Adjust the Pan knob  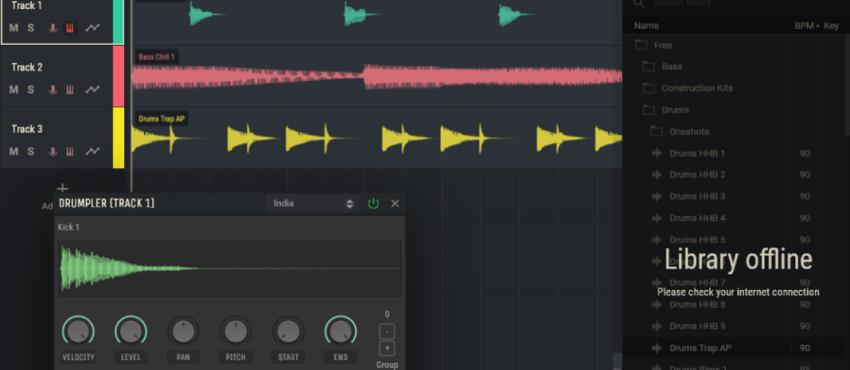click(x=183, y=331)
